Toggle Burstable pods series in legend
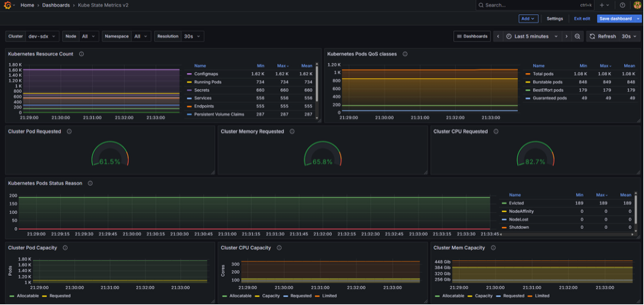The width and height of the screenshot is (644, 305). click(x=548, y=82)
